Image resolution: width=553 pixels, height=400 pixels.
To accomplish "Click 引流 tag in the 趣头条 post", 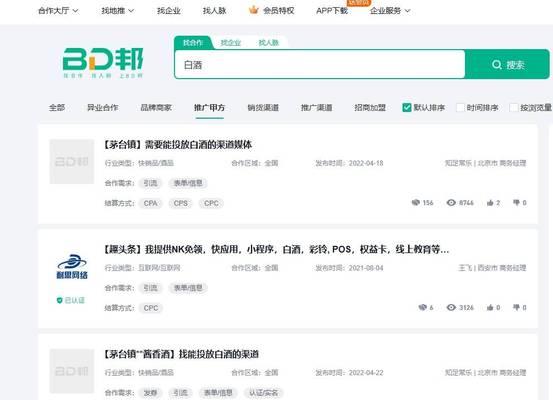I will tap(150, 288).
